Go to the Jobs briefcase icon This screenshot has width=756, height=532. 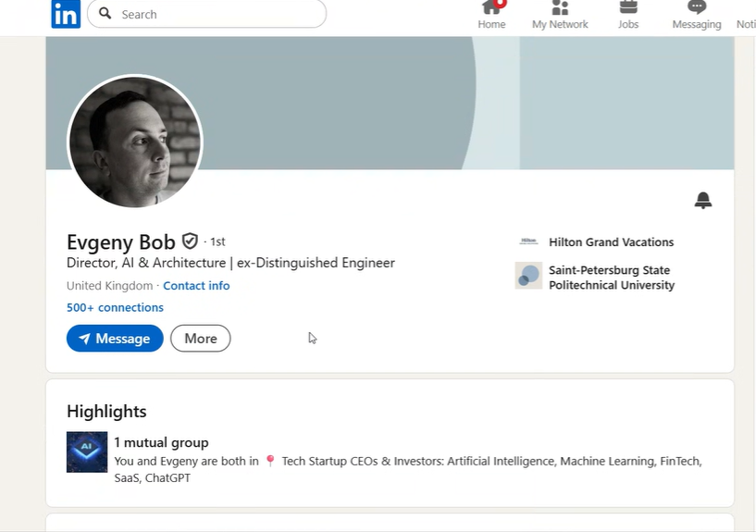628,8
